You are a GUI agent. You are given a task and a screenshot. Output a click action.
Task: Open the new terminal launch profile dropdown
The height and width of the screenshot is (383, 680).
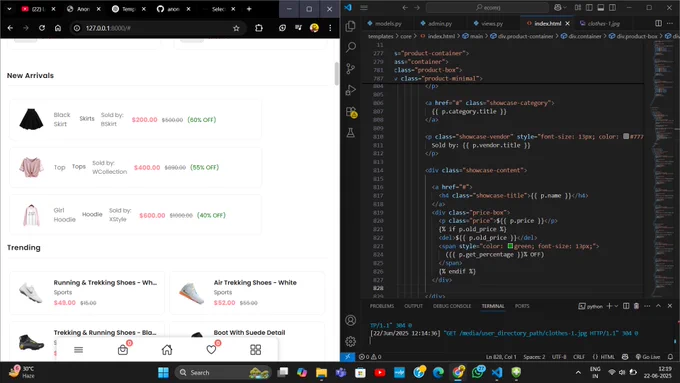click(616, 306)
